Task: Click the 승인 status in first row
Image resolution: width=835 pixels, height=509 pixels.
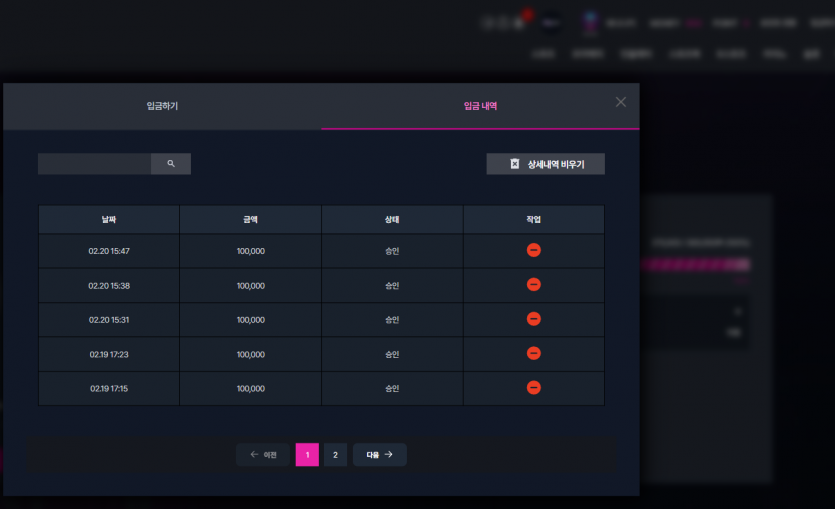Action: 392,251
